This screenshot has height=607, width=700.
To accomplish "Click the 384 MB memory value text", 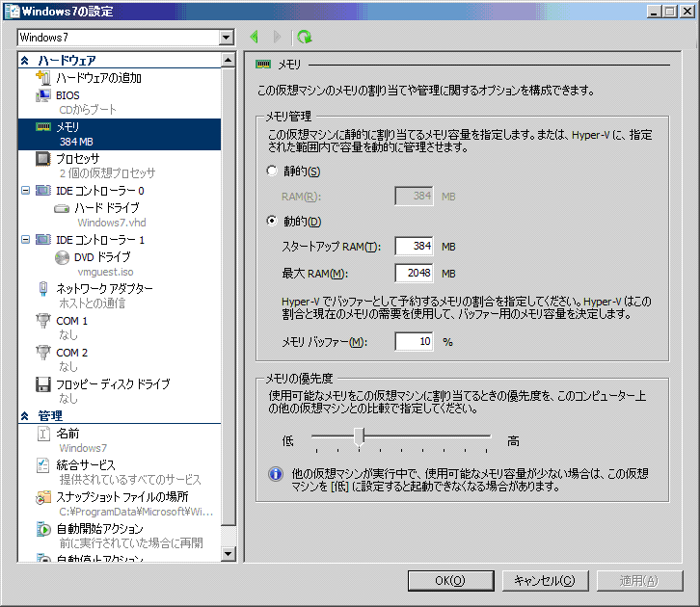I will 76,142.
